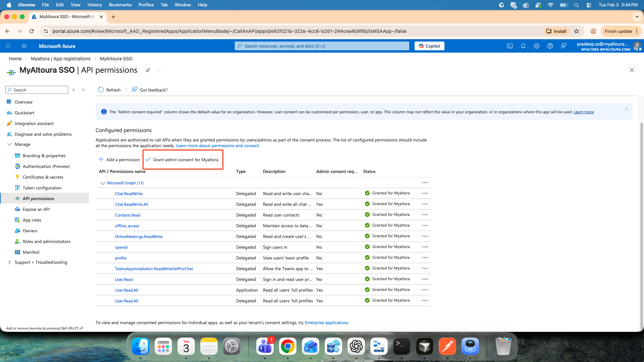
Task: Collapse the left navigation menu
Action: [x=84, y=90]
